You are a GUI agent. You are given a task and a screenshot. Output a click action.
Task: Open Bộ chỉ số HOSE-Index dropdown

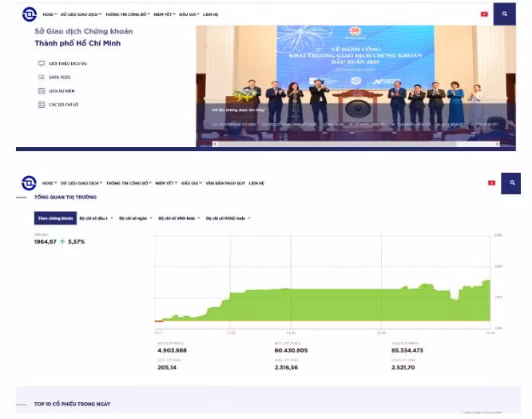coord(228,218)
